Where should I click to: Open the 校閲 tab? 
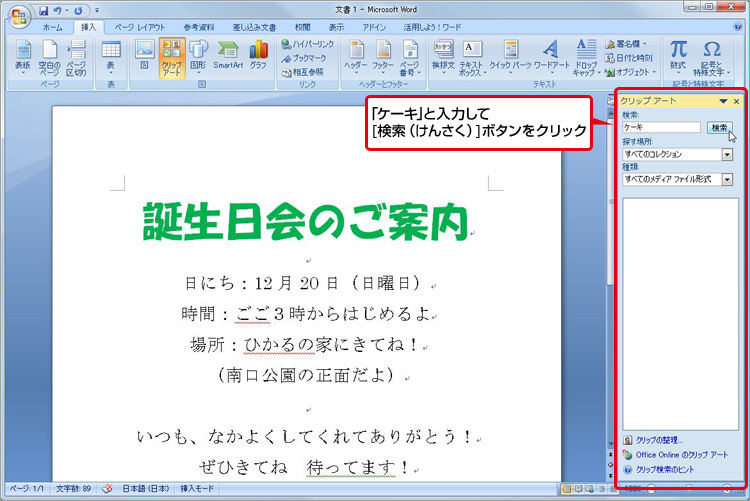302,27
